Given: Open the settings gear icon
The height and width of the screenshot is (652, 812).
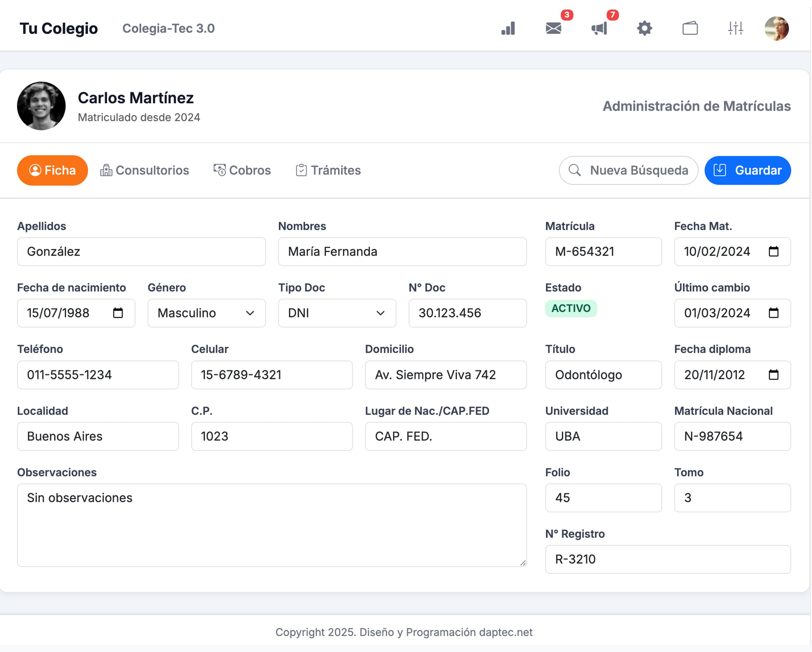Looking at the screenshot, I should (644, 28).
